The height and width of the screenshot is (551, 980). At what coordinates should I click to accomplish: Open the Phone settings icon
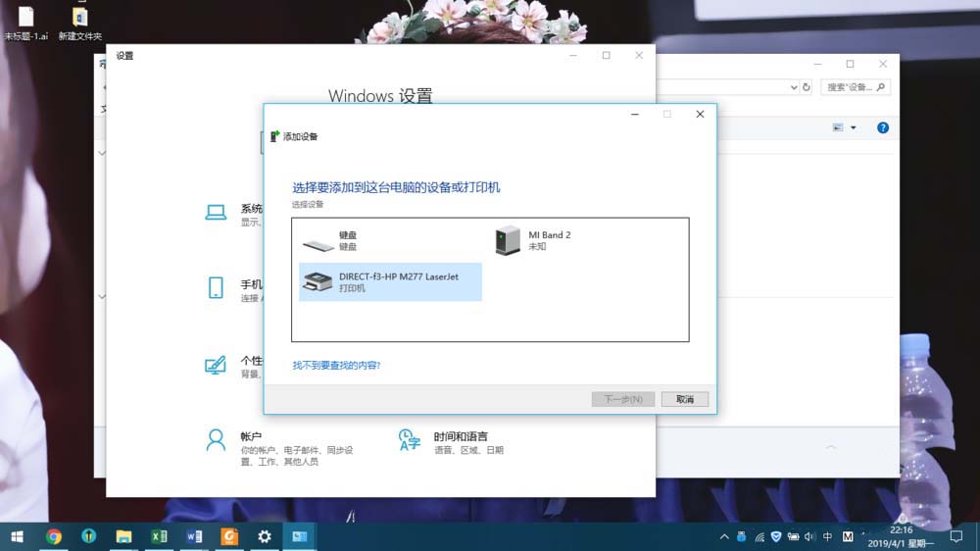pyautogui.click(x=216, y=287)
